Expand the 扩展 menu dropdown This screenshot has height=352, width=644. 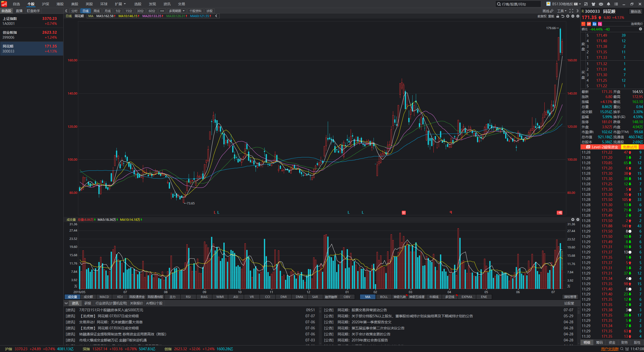120,4
